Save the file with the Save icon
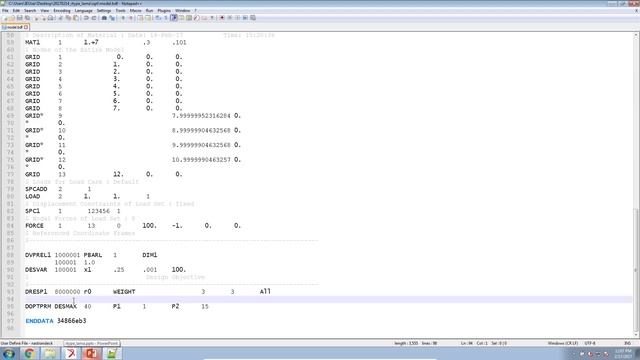 20,18
